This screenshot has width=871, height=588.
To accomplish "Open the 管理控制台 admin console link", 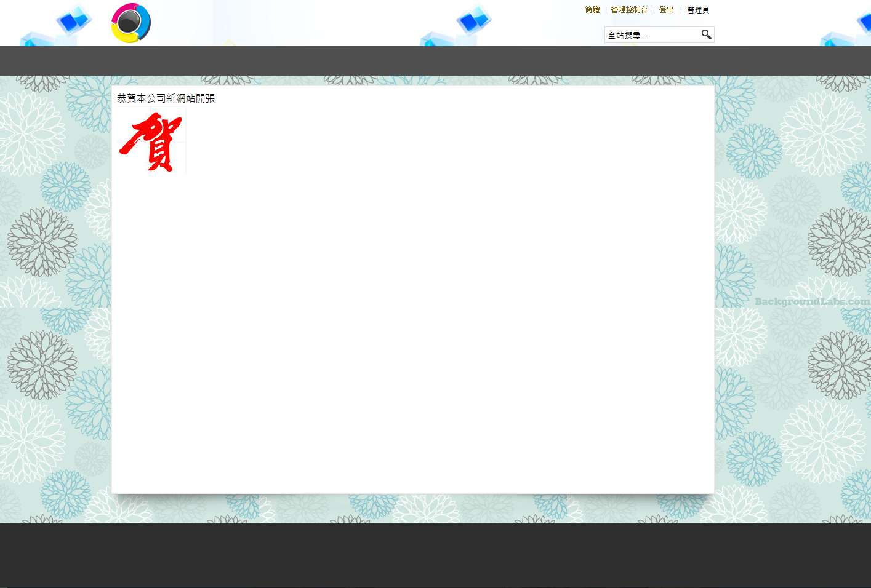I will point(628,10).
